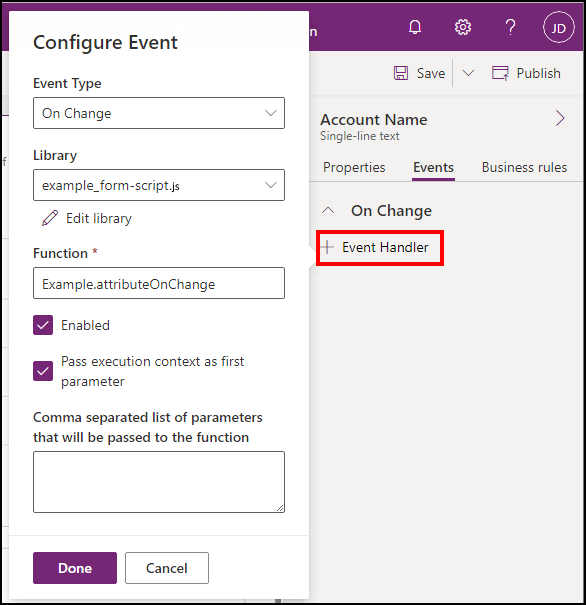
Task: Toggle Pass execution context checkbox
Action: click(x=43, y=371)
